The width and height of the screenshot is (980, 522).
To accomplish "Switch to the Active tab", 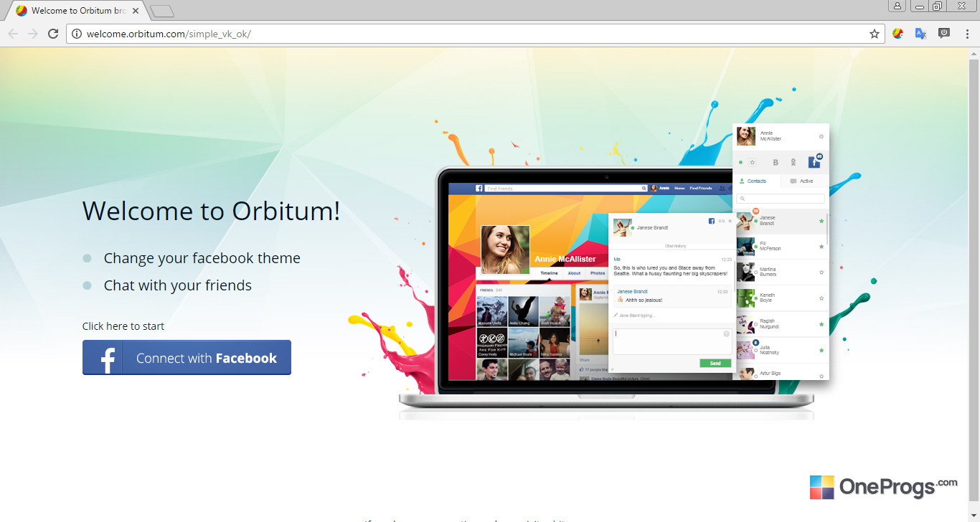I will coord(804,181).
